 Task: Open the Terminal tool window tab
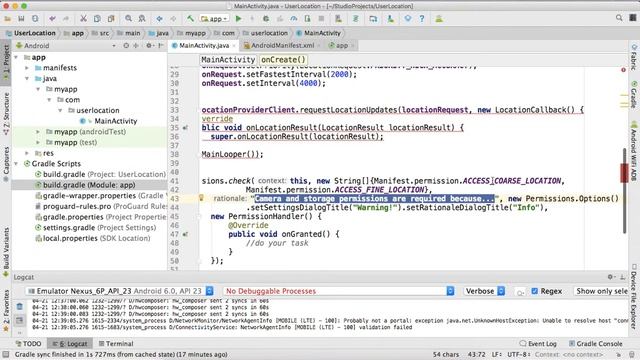point(116,344)
